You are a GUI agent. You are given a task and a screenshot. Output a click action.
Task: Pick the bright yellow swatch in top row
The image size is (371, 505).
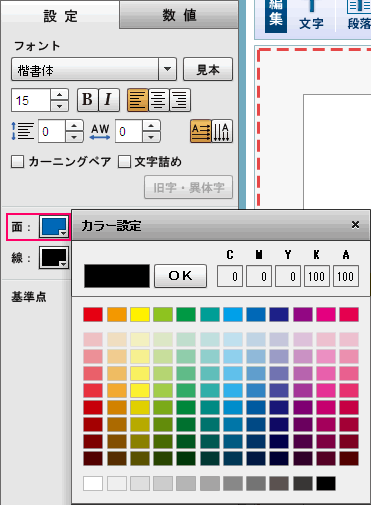(140, 315)
